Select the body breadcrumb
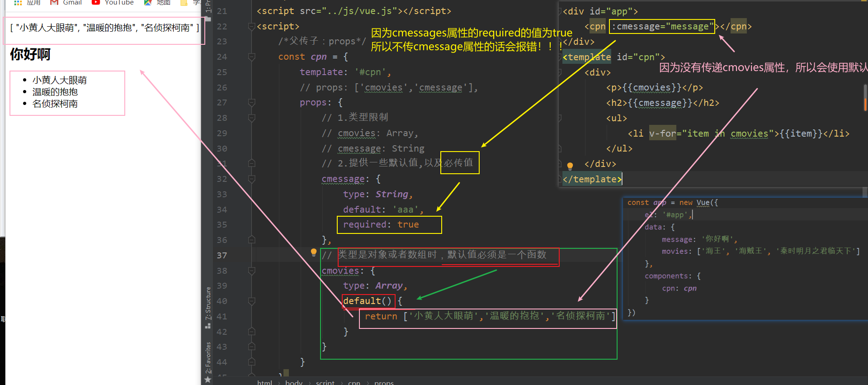Viewport: 868px width, 385px height. (294, 383)
